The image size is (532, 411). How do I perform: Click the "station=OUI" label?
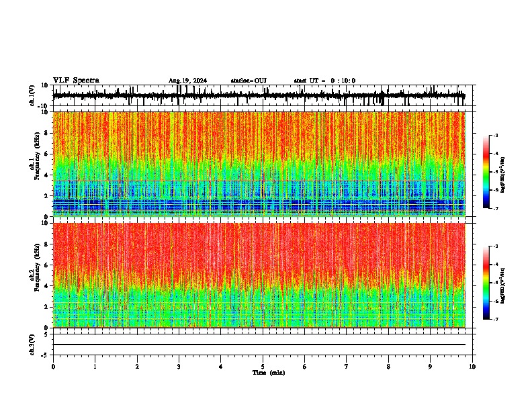[x=249, y=81]
